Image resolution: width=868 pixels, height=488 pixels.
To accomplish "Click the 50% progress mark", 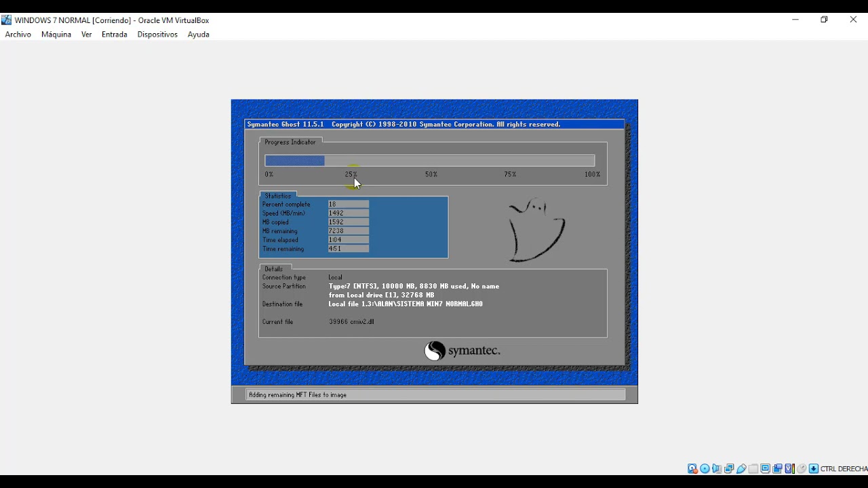I will (431, 175).
